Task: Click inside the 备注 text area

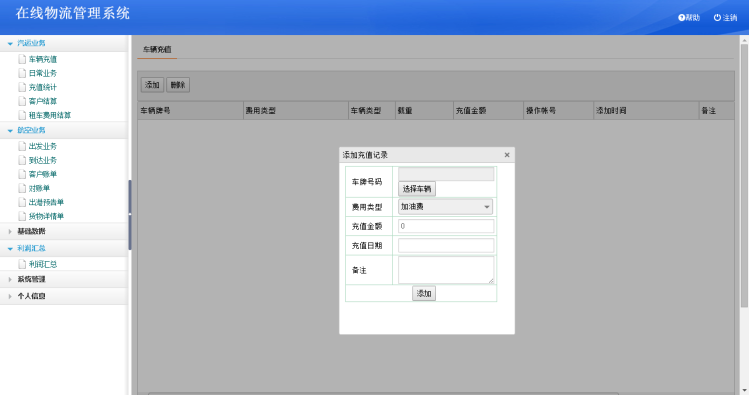Action: click(x=446, y=270)
